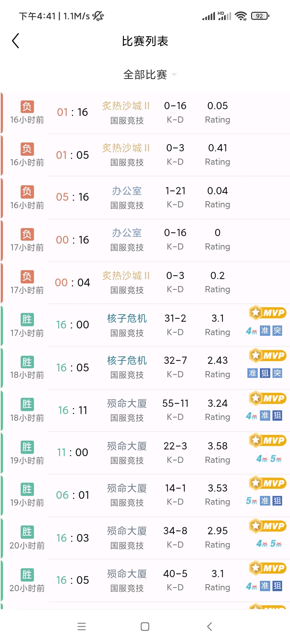Tap 突 badge on 31-2 match
Screen dimensions: 290x644
point(277,331)
